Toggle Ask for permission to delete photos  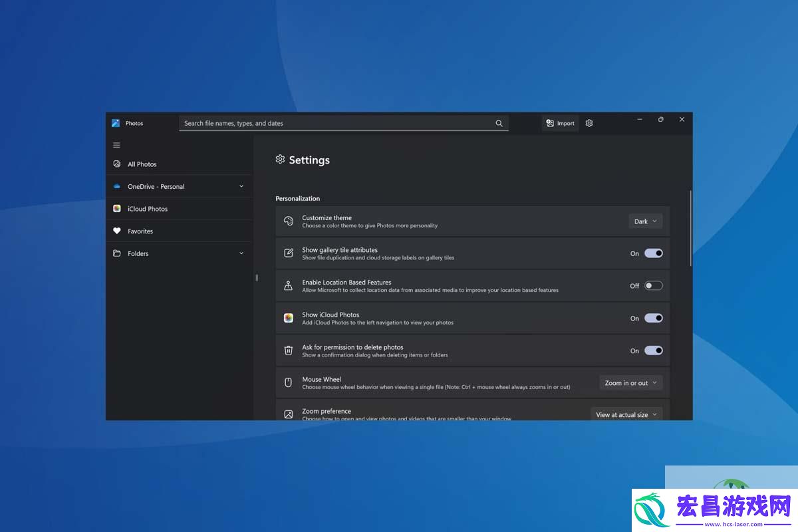[654, 350]
